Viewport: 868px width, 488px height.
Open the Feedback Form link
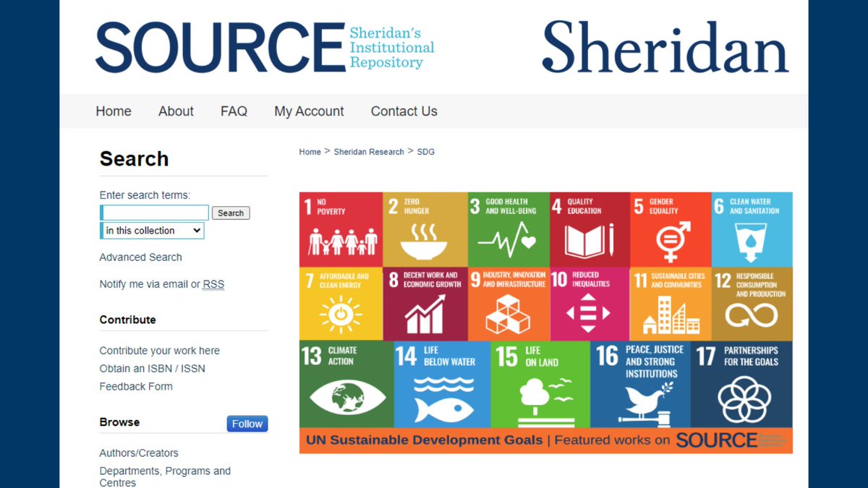pos(136,387)
